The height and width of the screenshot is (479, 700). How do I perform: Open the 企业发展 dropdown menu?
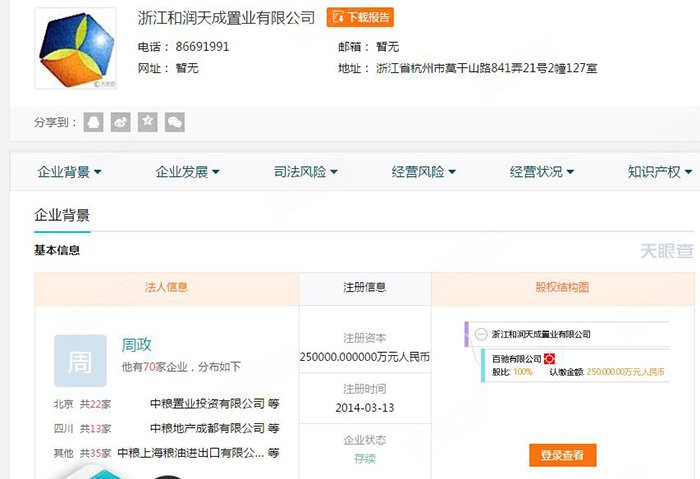tap(187, 171)
